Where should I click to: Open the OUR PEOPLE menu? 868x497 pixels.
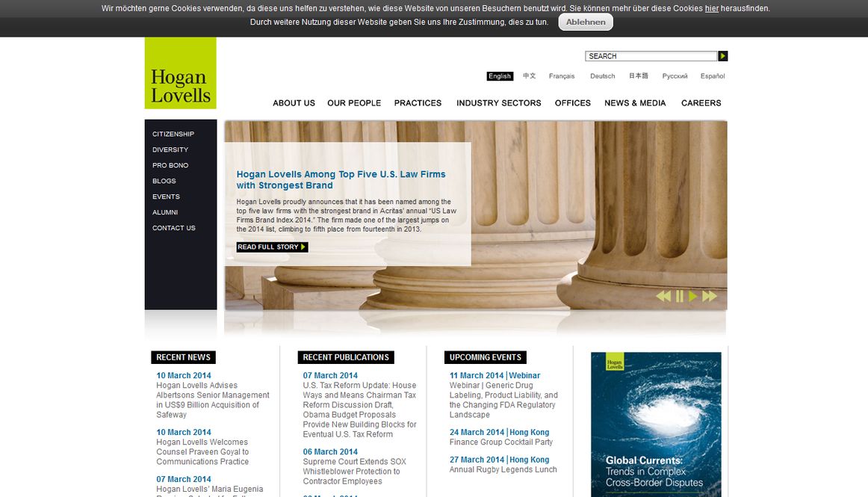click(x=354, y=103)
